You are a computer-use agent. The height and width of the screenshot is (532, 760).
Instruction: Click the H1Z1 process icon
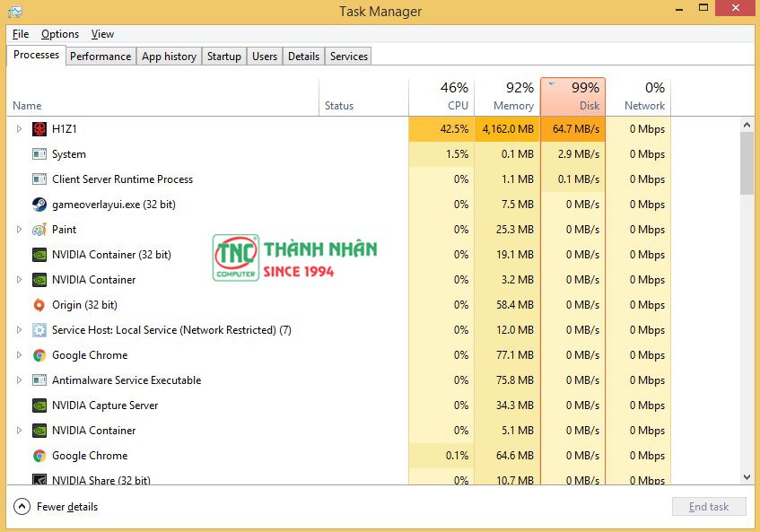click(x=39, y=129)
